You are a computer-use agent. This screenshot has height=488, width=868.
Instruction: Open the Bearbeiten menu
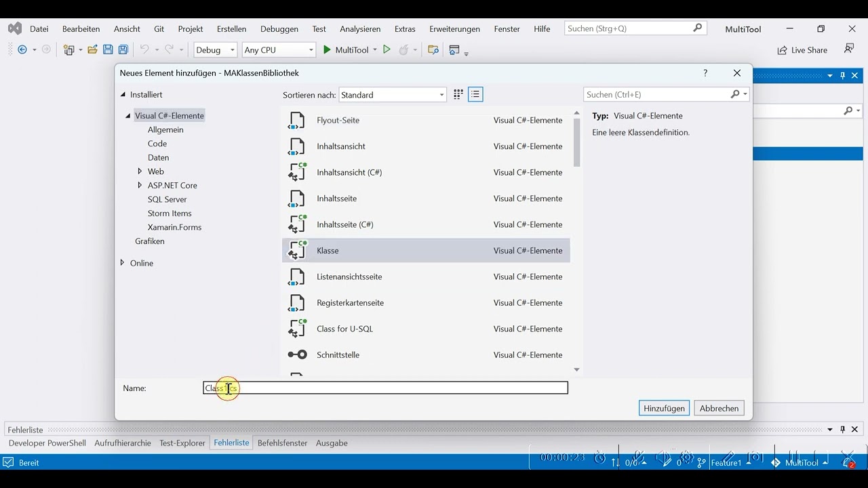tap(81, 29)
